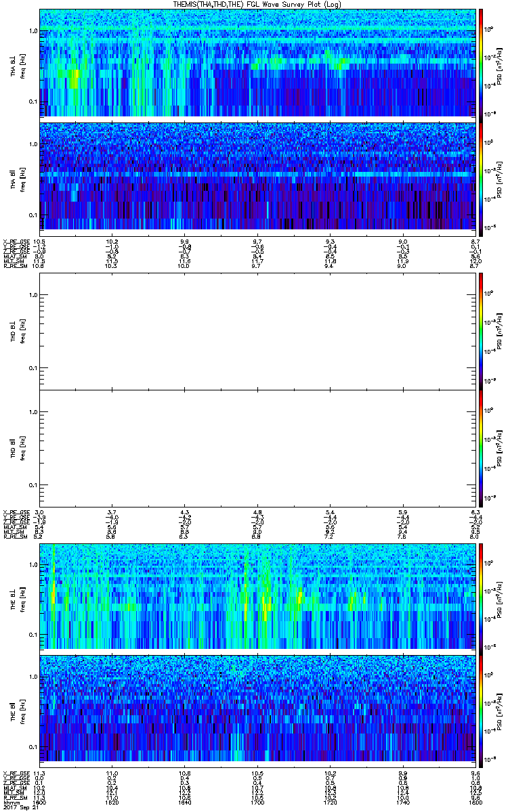Click the '0.1' frequency tick on THE B∥ axis

[x=33, y=747]
